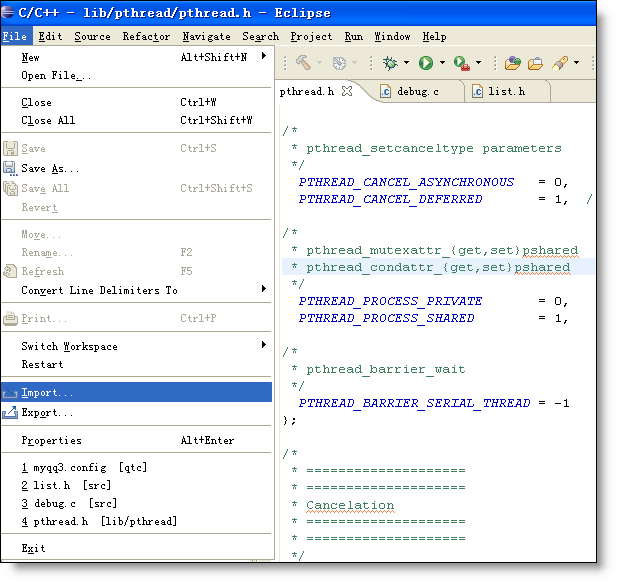Place cursor on PTHREAD_PROCESS_SHARED code line

click(386, 318)
